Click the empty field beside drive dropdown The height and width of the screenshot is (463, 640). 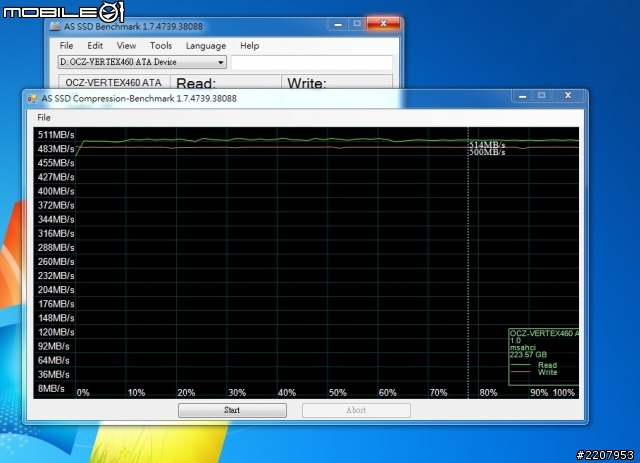312,62
